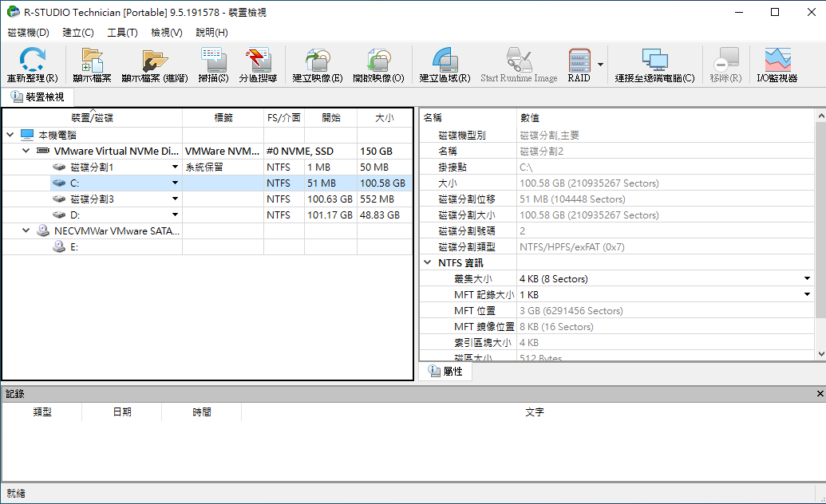Viewport: 826px width, 504px height.
Task: Open the 說明(H) menu
Action: (211, 33)
